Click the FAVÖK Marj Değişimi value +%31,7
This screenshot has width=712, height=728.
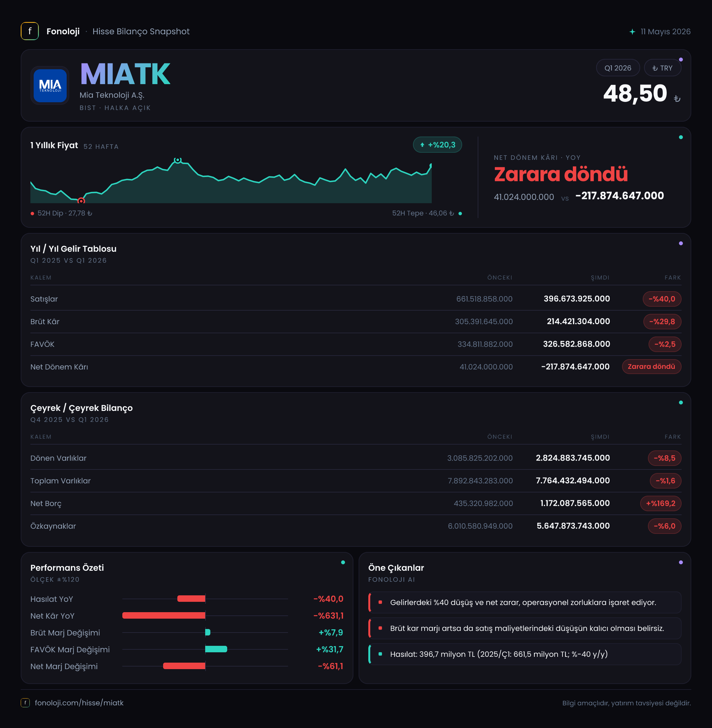pos(330,649)
